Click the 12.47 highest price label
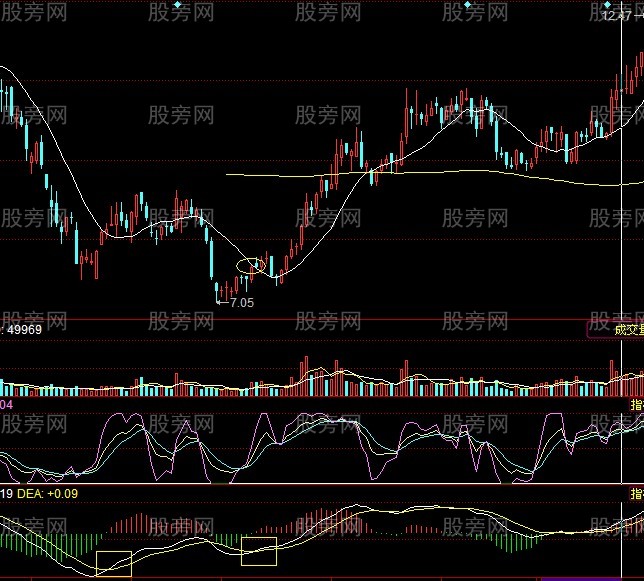 [616, 16]
